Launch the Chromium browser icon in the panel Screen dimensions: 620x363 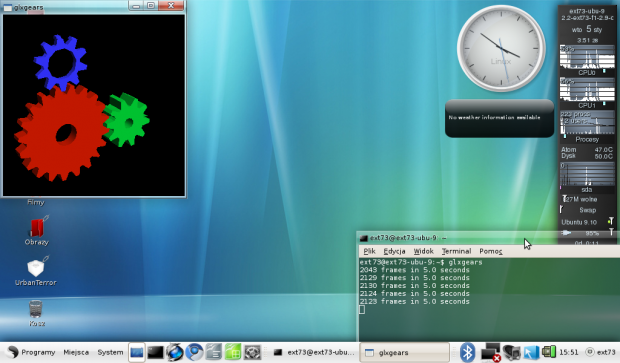pyautogui.click(x=194, y=352)
